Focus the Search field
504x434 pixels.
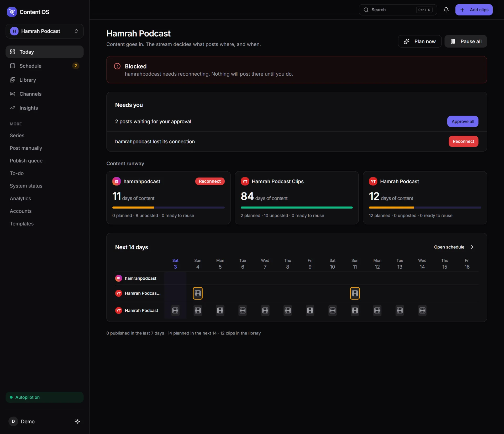[398, 10]
